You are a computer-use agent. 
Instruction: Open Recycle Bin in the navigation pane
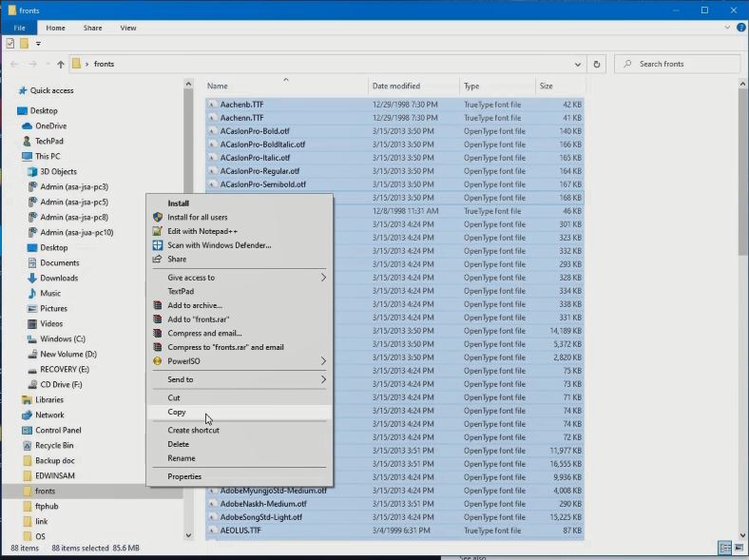click(54, 445)
